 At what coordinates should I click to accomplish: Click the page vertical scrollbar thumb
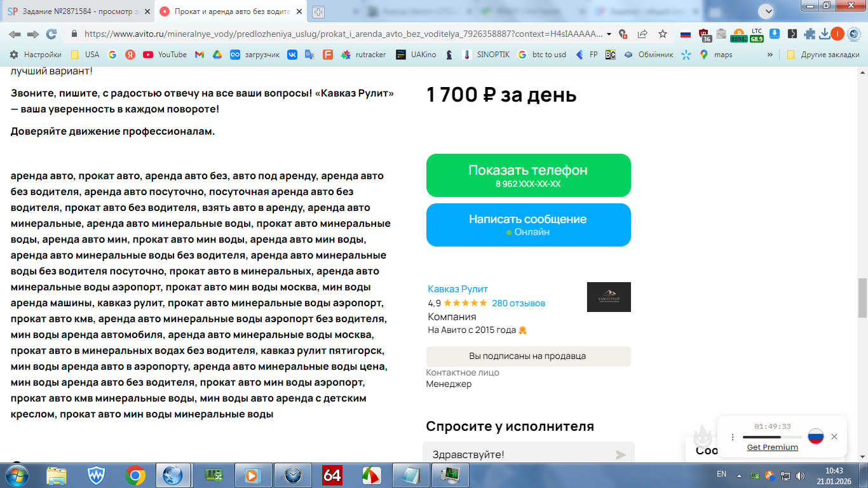(x=862, y=297)
